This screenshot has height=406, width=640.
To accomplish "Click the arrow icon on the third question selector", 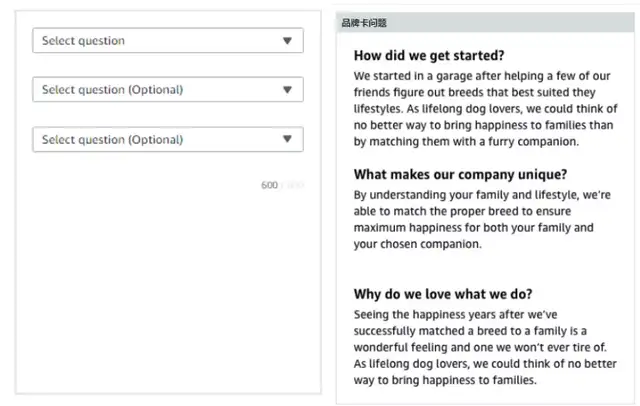I will click(x=287, y=140).
